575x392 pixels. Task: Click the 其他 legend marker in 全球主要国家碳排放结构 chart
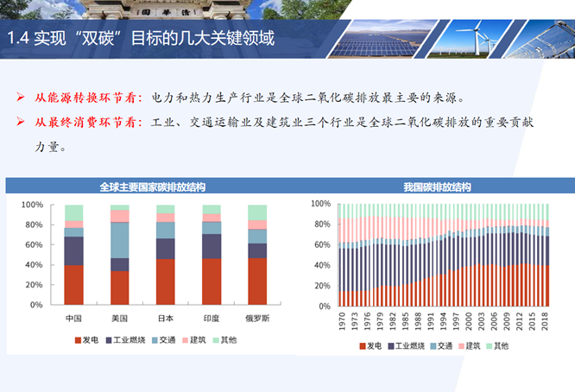click(215, 341)
